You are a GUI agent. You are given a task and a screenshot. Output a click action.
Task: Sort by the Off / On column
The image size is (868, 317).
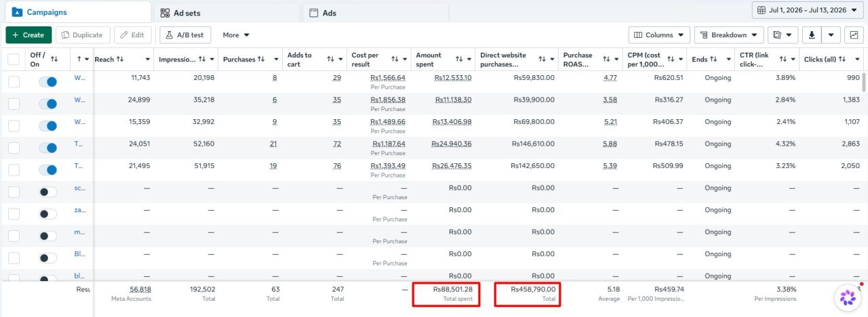54,60
